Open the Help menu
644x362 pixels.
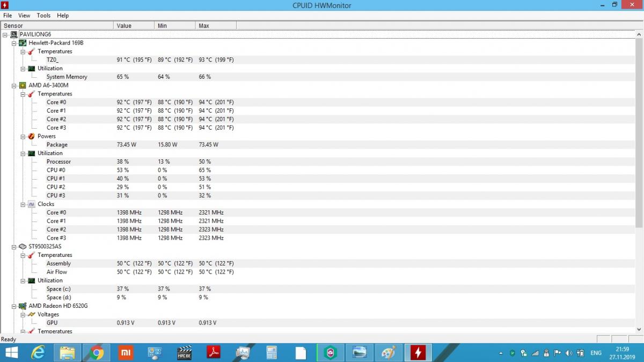click(63, 16)
